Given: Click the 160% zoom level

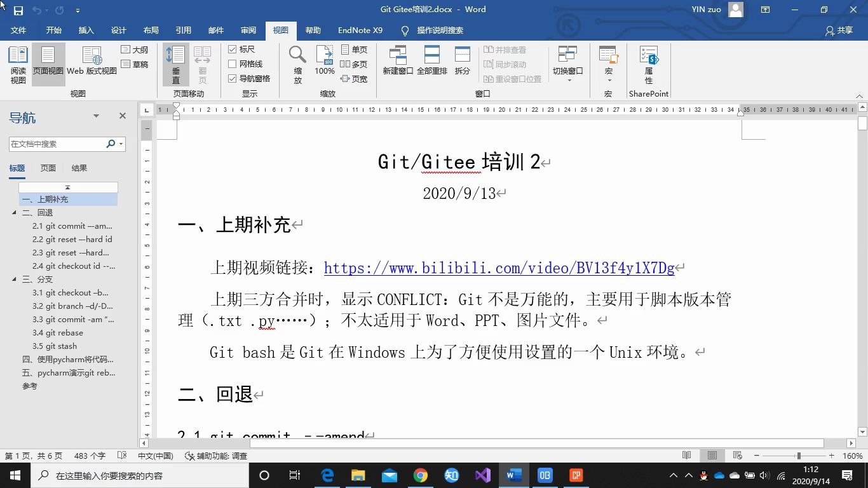Looking at the screenshot, I should point(853,456).
